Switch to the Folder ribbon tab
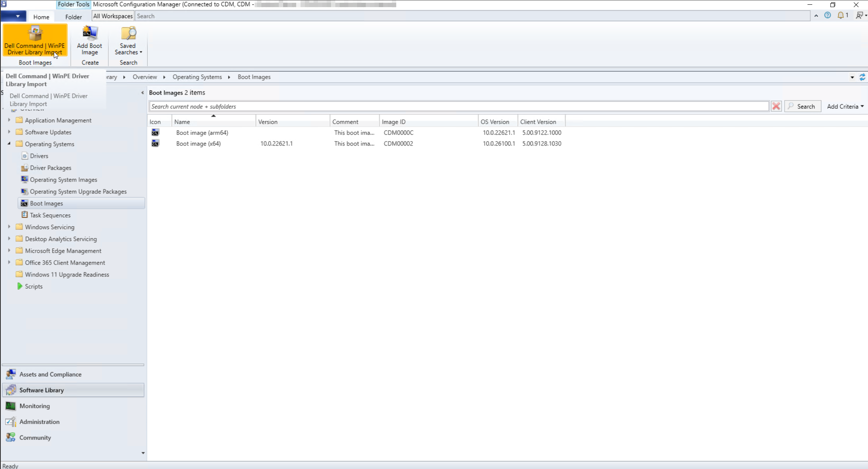 73,17
